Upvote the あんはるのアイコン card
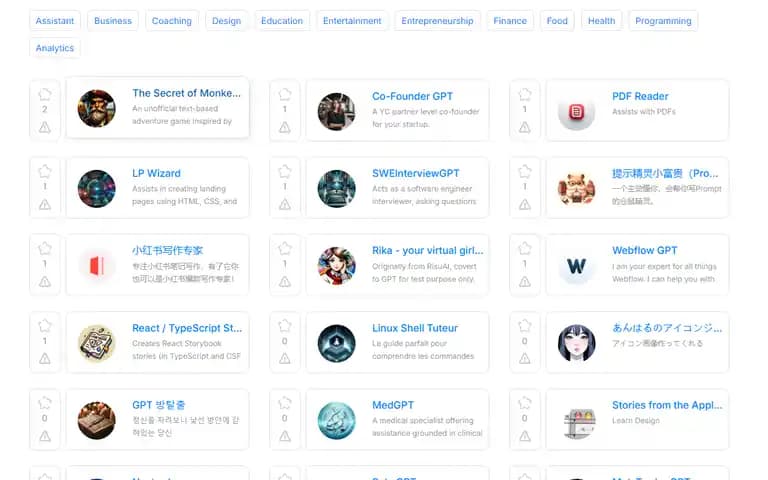Screen dimensions: 768x480 pyautogui.click(x=525, y=326)
